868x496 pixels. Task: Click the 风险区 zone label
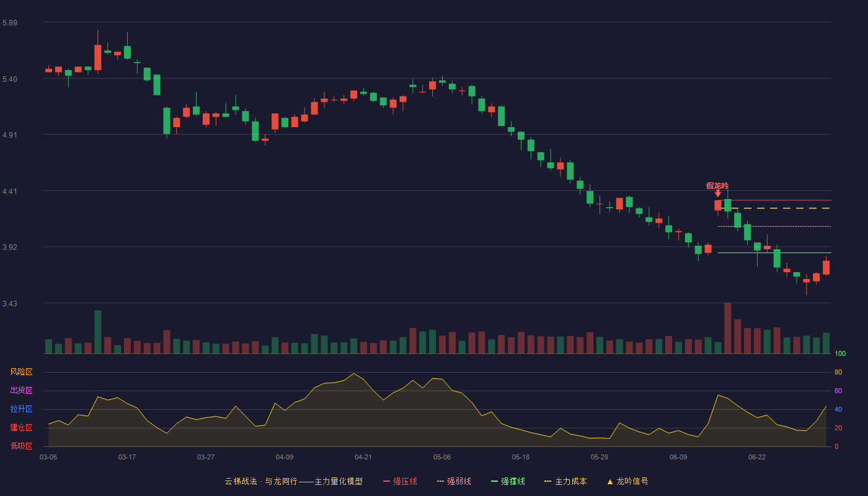21,372
